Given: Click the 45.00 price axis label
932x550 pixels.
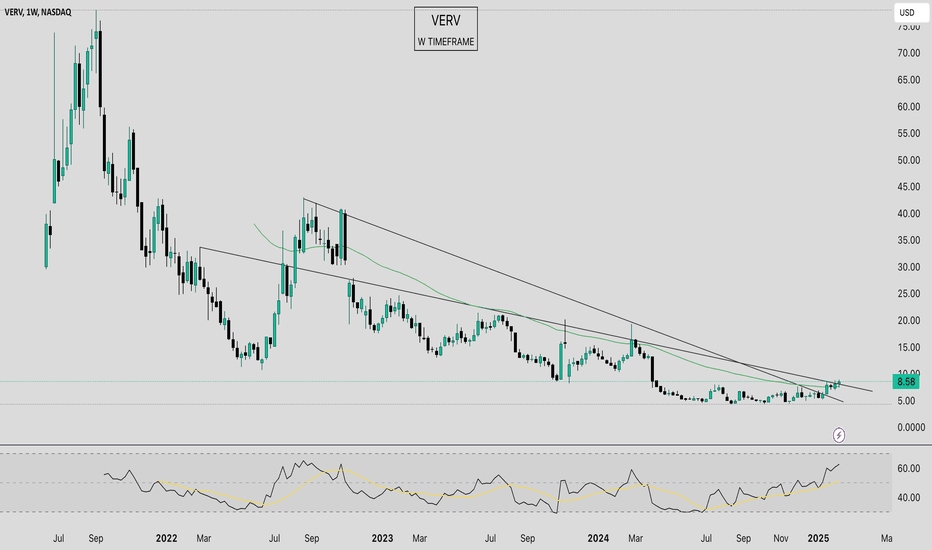Looking at the screenshot, I should 909,187.
